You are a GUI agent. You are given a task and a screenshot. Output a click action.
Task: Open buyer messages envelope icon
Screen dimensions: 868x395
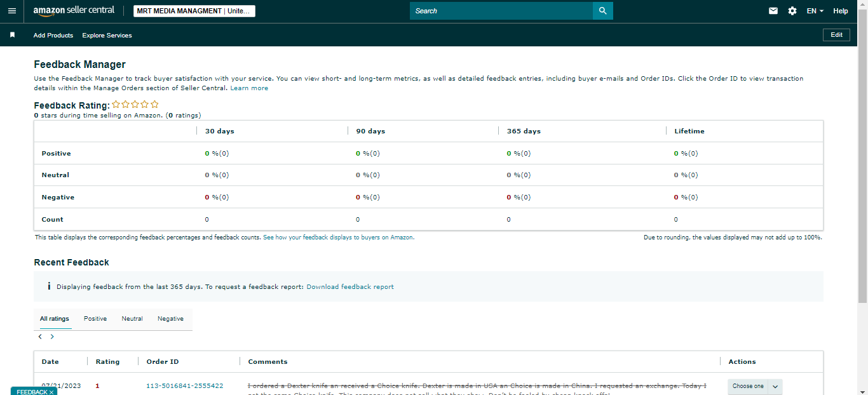tap(773, 11)
